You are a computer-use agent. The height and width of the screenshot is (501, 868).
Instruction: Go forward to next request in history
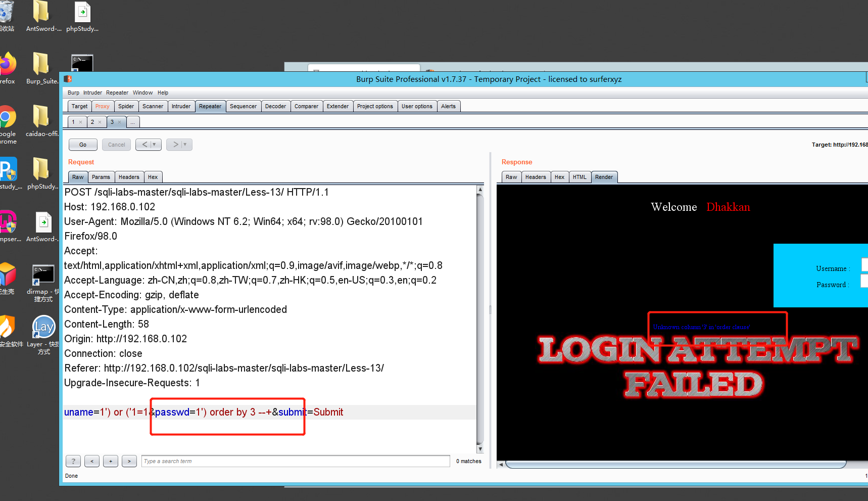(175, 145)
